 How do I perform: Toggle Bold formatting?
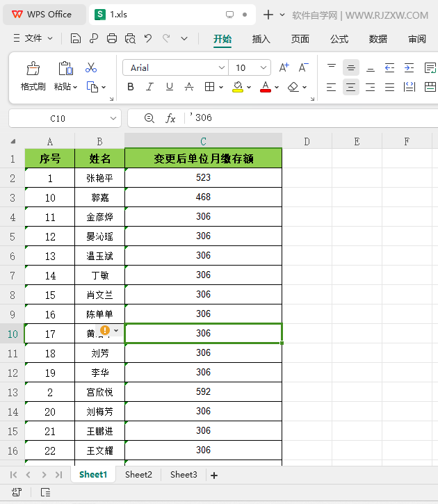(x=131, y=87)
